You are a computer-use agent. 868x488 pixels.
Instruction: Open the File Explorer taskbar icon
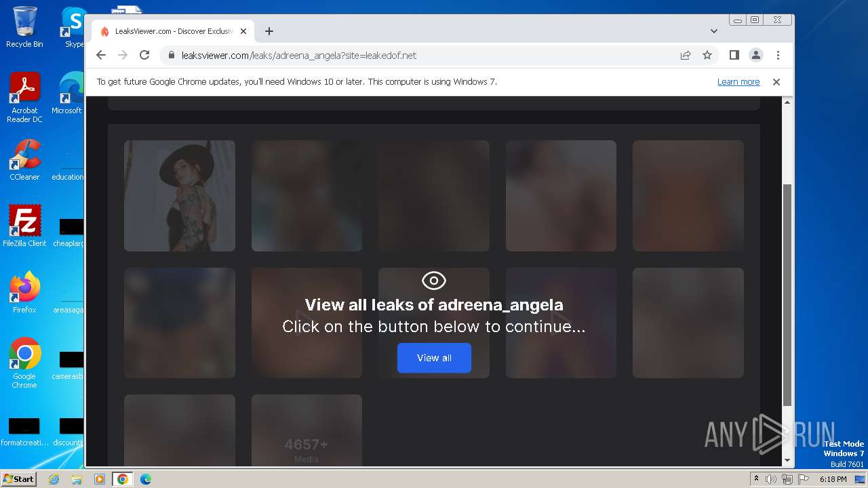(x=77, y=479)
